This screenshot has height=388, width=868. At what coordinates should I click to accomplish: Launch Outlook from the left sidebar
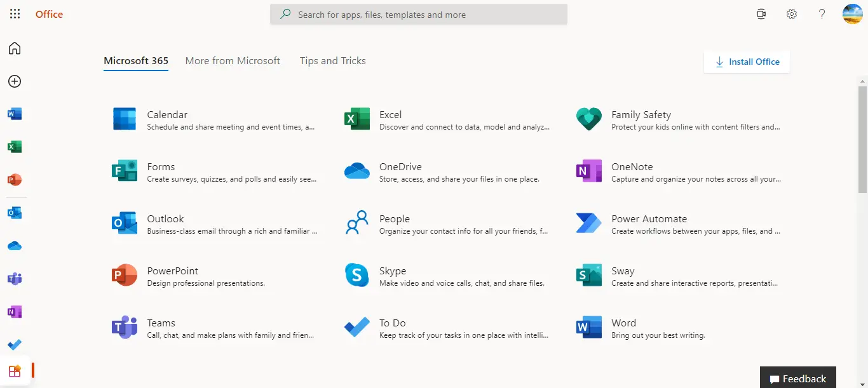point(15,213)
